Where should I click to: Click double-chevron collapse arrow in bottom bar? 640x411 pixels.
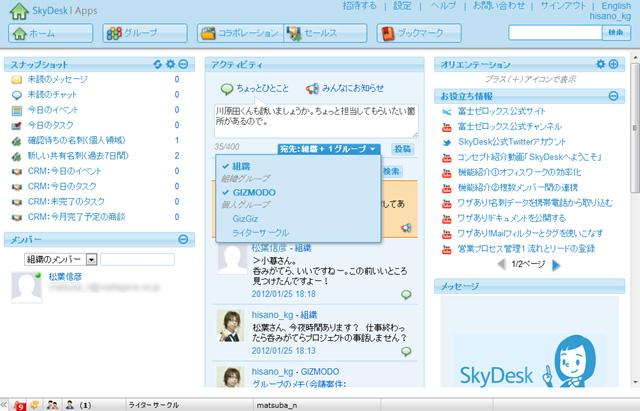tap(4, 405)
